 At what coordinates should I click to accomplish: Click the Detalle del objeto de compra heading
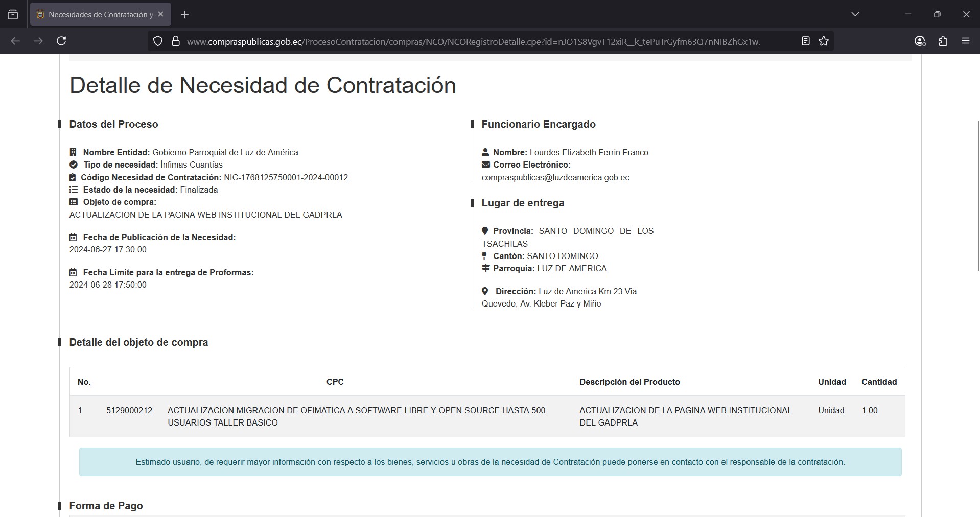tap(138, 342)
